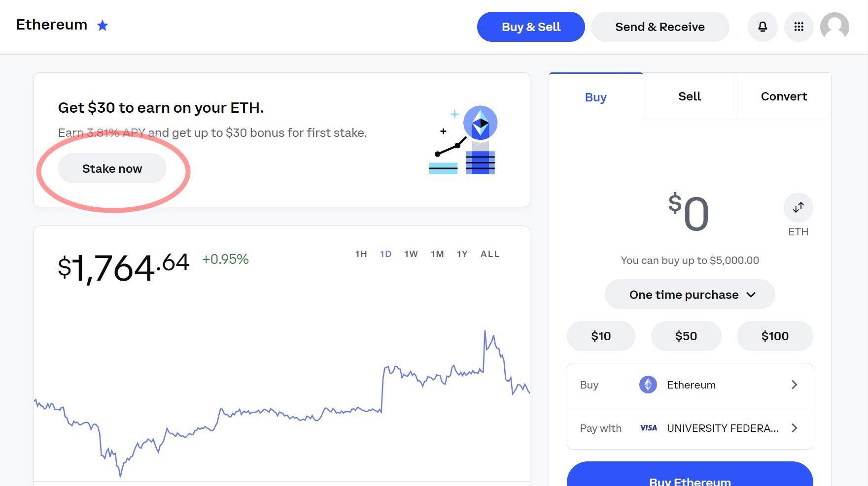
Task: Select the 1W chart time range
Action: coord(411,254)
